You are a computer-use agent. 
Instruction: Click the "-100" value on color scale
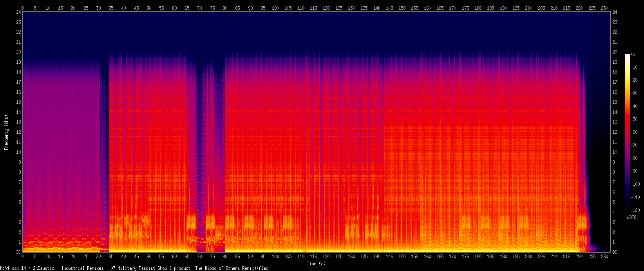[635, 184]
